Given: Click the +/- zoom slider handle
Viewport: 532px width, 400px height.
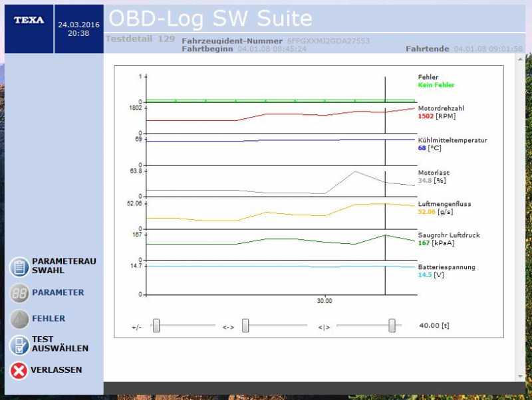Looking at the screenshot, I should tap(156, 326).
